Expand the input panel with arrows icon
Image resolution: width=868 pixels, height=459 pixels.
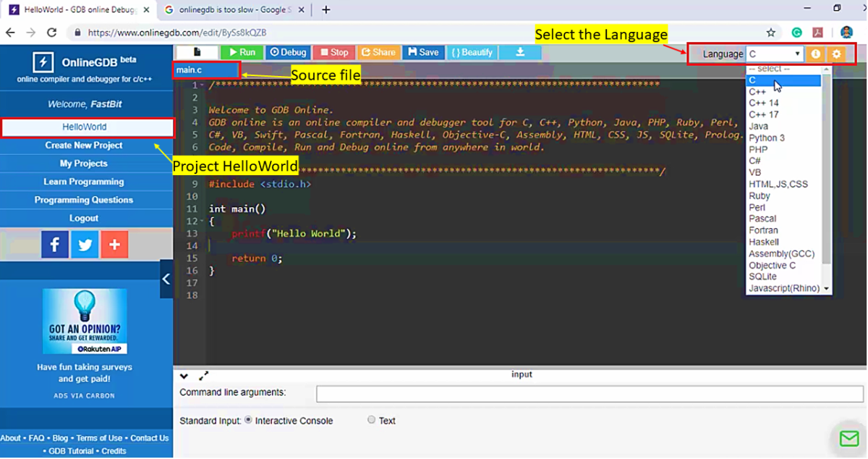203,376
